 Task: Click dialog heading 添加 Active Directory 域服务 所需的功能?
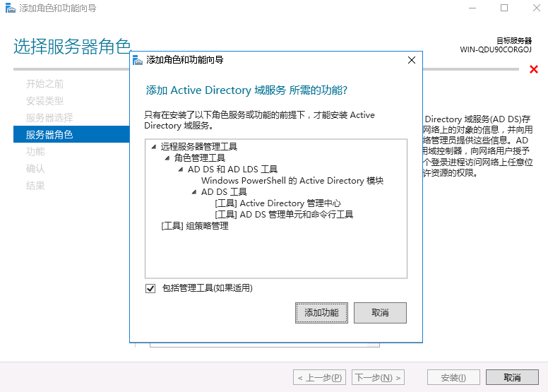click(x=246, y=90)
